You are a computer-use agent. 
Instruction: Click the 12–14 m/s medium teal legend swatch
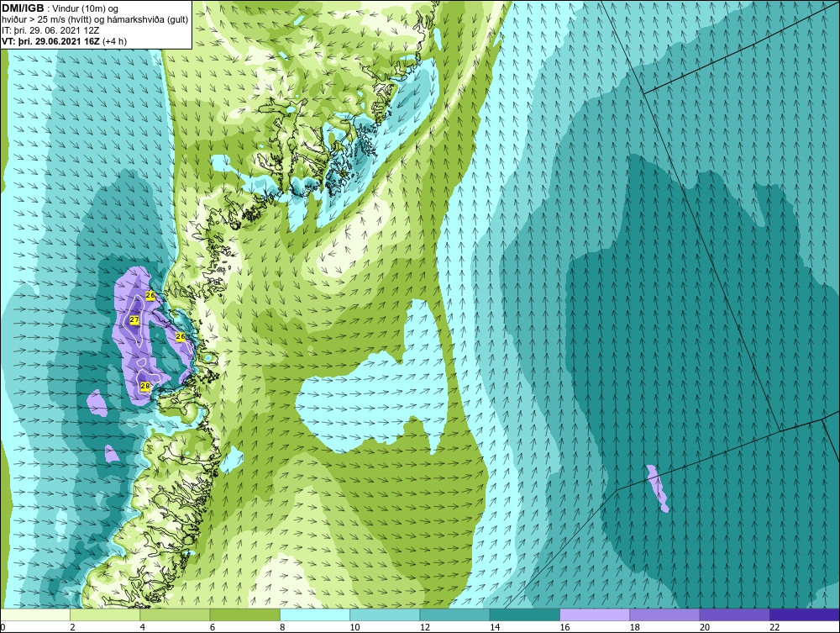click(454, 615)
